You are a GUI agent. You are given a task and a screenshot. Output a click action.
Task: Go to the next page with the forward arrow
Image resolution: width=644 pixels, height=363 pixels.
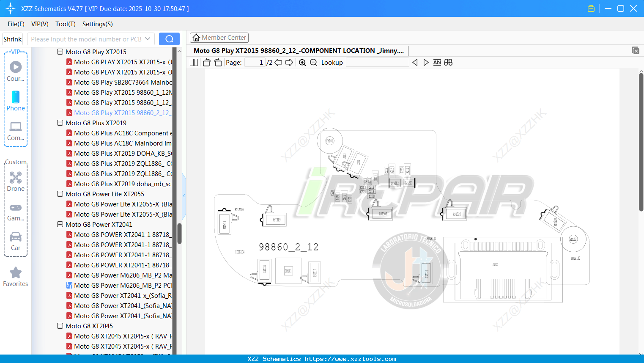click(x=290, y=62)
